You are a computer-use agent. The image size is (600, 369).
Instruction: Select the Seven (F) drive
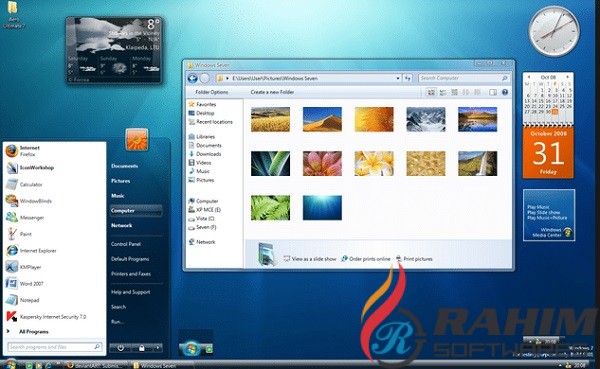202,227
